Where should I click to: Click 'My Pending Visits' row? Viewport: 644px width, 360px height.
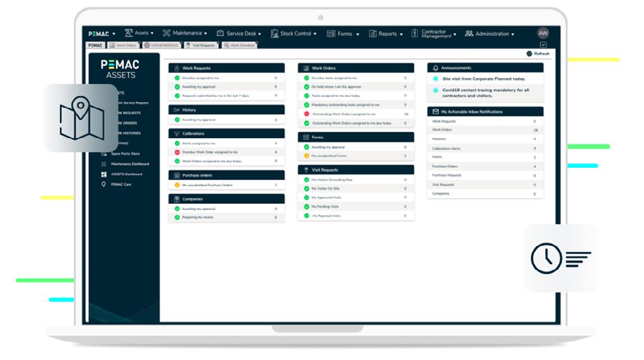356,207
